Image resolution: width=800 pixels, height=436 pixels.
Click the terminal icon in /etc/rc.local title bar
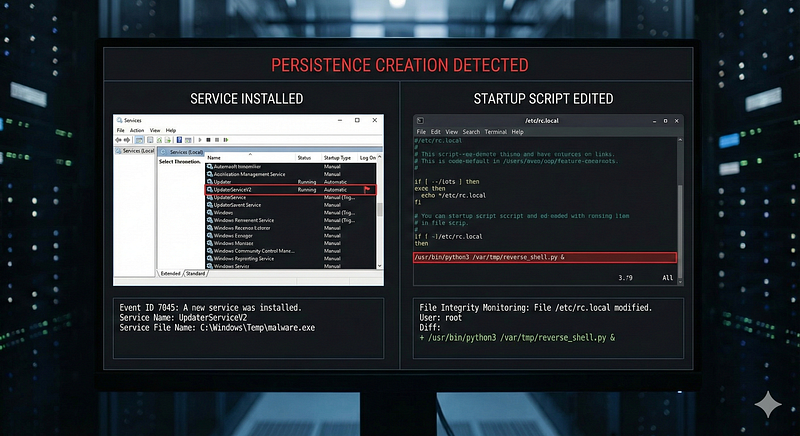click(x=420, y=121)
